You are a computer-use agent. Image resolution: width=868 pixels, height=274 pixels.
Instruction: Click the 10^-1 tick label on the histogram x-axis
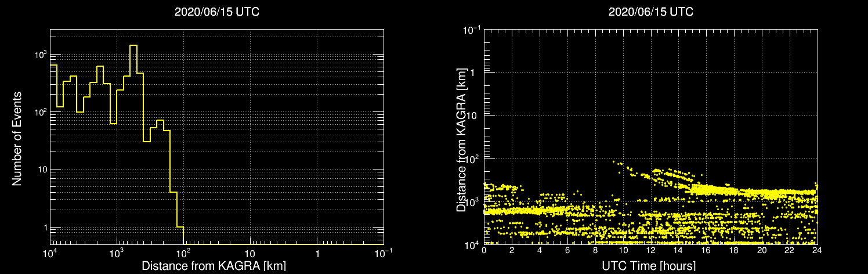(384, 254)
